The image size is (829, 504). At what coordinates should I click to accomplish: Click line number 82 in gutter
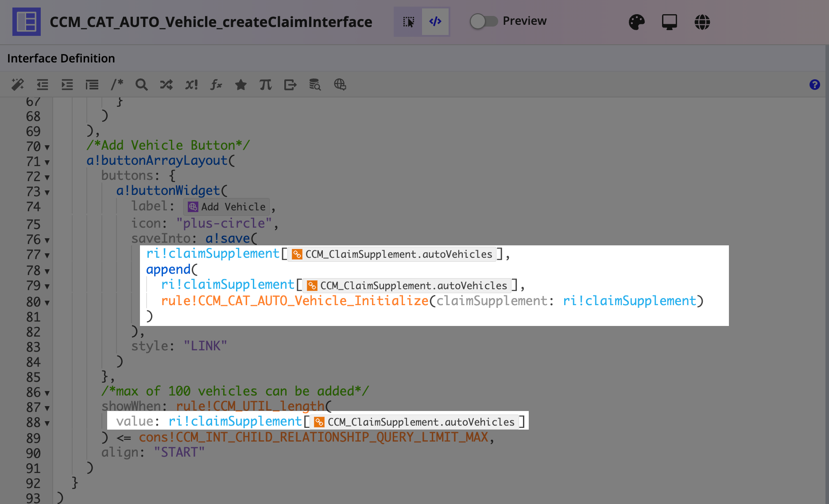click(x=33, y=332)
